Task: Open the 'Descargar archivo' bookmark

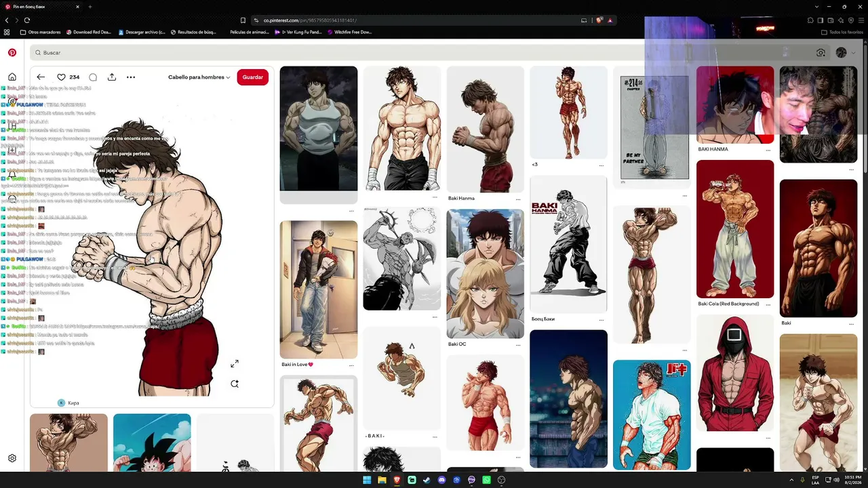Action: pos(142,32)
